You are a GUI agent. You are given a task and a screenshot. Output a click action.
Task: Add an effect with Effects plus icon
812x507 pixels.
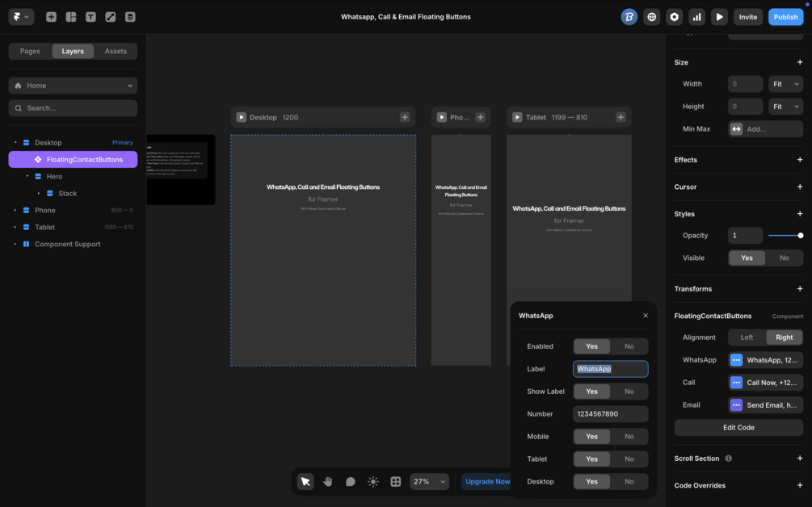pyautogui.click(x=800, y=160)
